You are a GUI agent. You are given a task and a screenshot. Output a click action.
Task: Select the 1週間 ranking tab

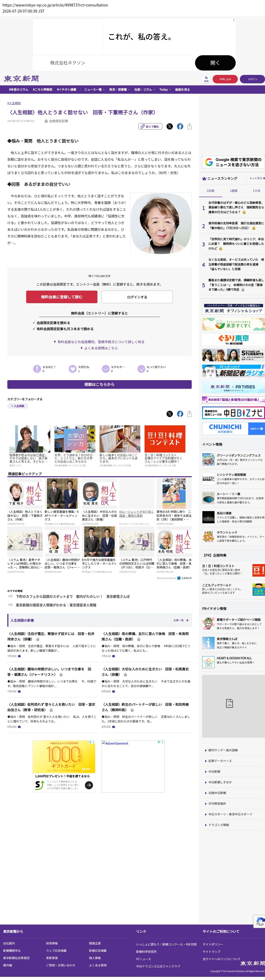coord(233,191)
